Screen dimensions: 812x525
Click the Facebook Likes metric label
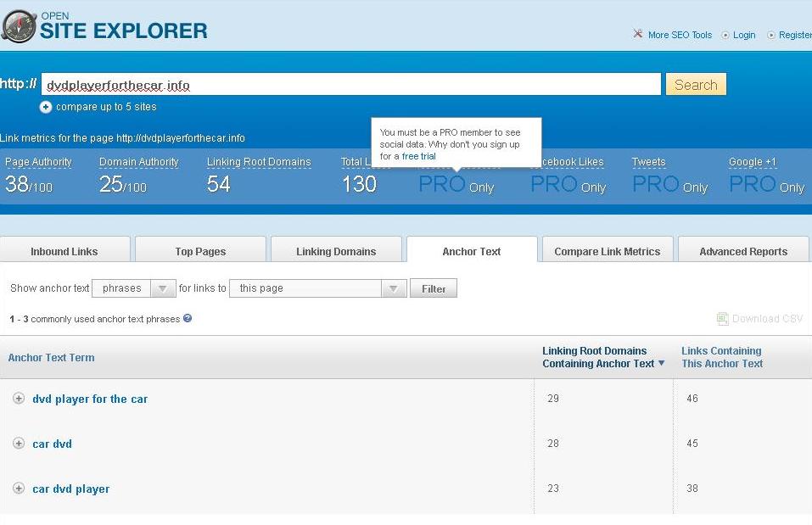(x=573, y=162)
